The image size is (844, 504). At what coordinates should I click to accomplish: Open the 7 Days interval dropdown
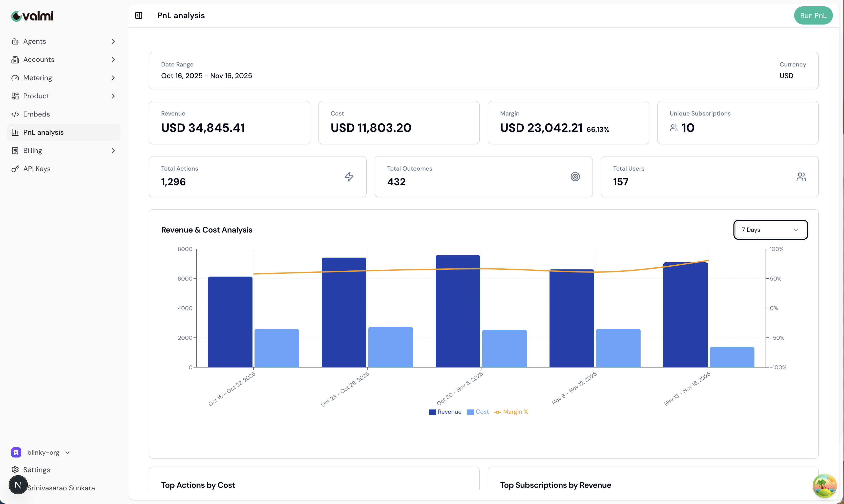click(x=770, y=230)
